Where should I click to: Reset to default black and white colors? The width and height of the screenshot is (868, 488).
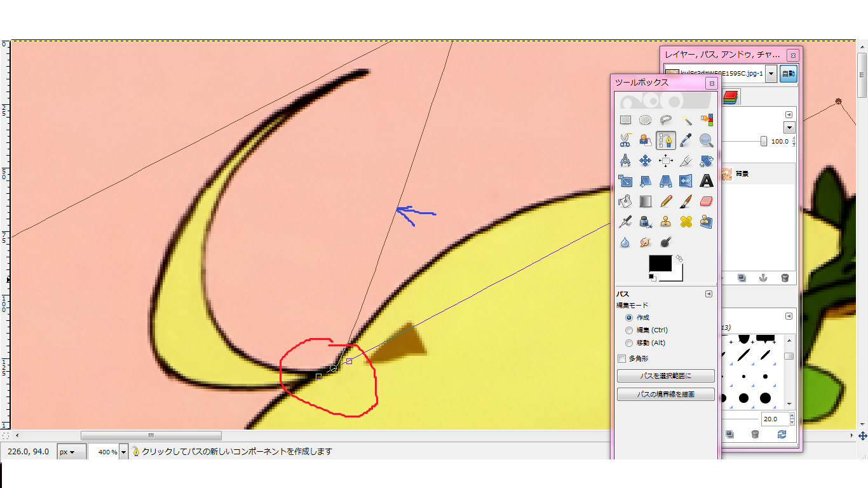(653, 278)
